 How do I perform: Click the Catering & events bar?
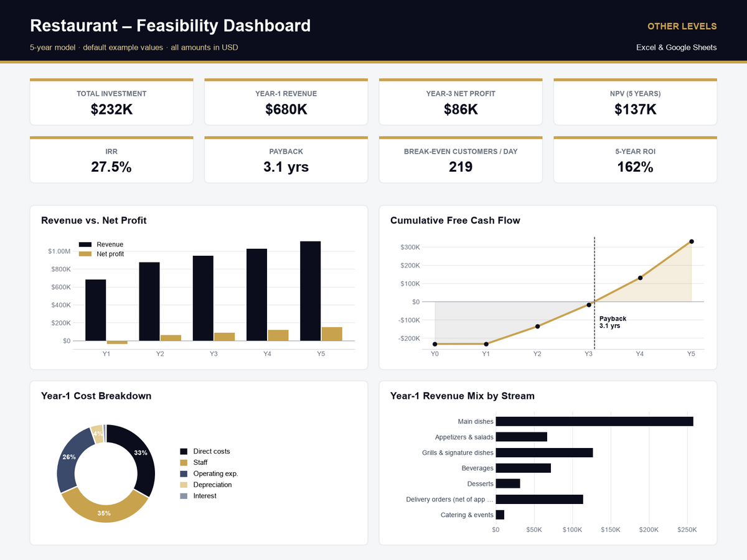[500, 515]
